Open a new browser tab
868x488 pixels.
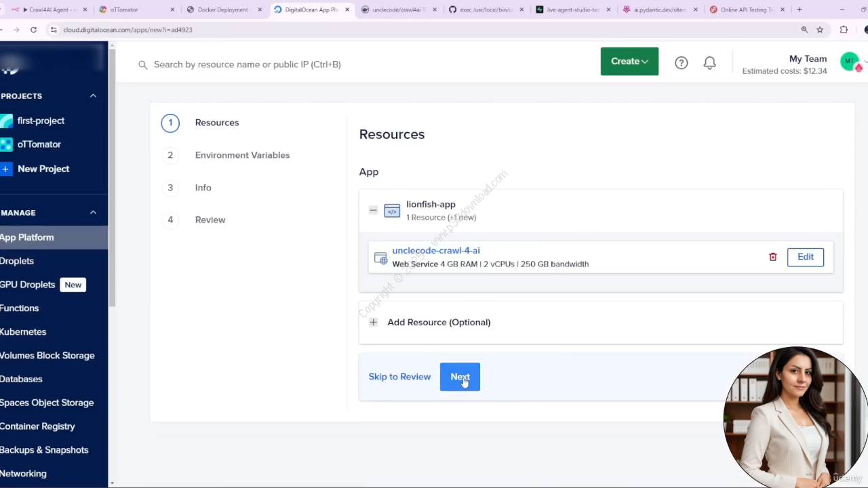[x=800, y=9]
